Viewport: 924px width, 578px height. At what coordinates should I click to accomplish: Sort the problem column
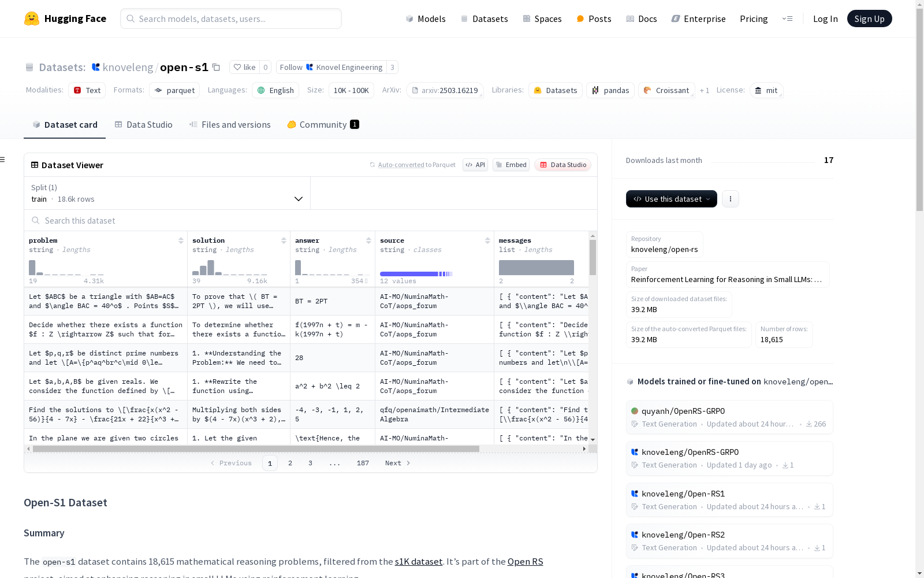point(181,240)
